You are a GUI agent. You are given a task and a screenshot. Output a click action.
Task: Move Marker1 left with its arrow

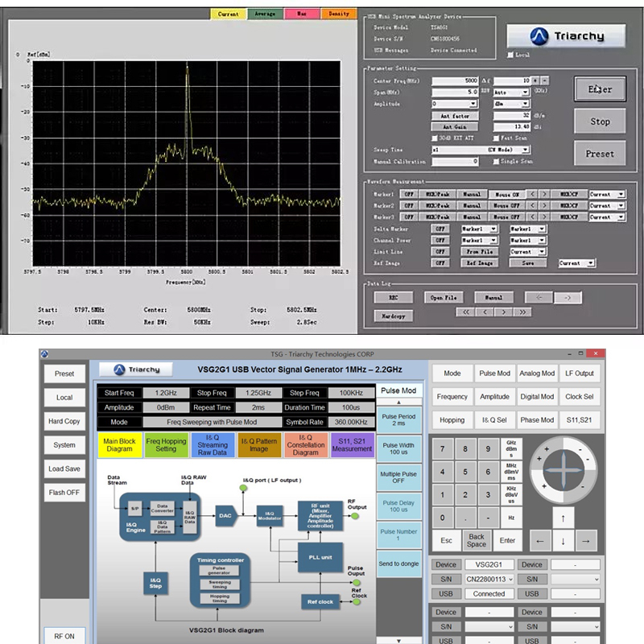tap(532, 194)
